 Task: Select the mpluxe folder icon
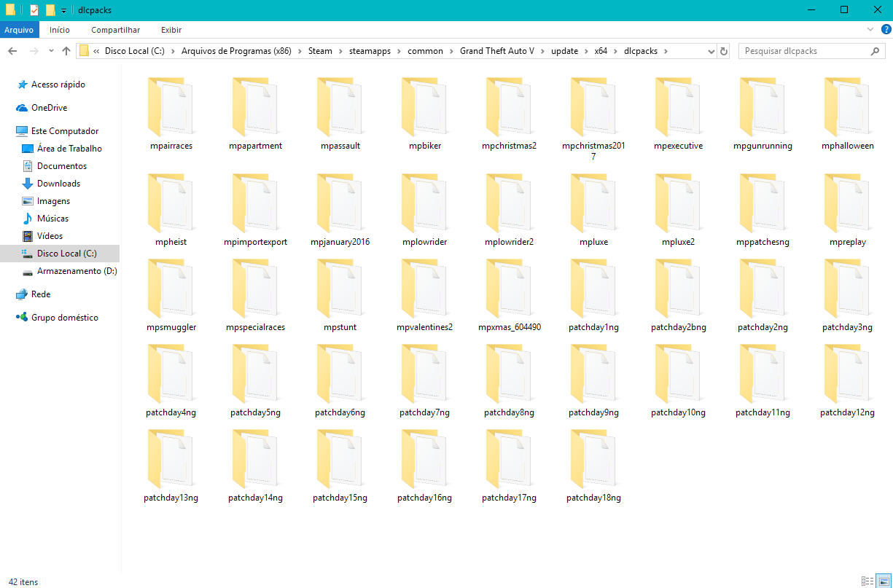(x=593, y=203)
